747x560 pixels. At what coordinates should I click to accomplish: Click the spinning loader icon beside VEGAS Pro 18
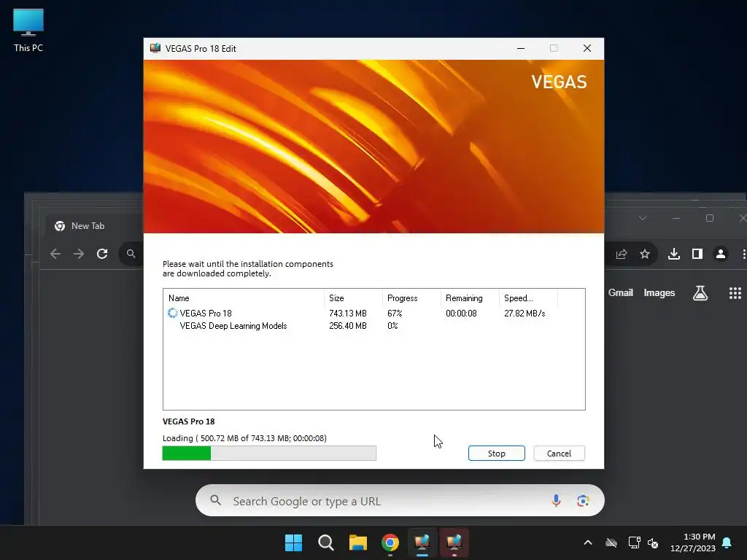pos(172,313)
